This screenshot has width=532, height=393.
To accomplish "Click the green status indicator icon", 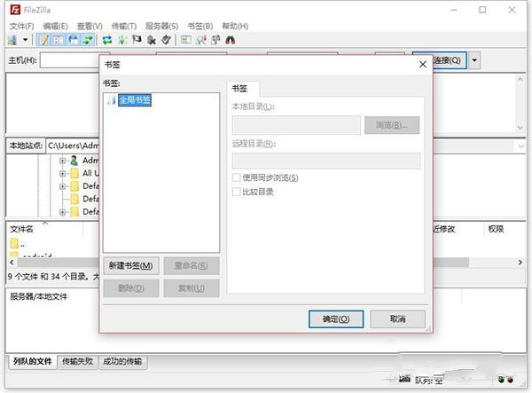I will pyautogui.click(x=502, y=380).
